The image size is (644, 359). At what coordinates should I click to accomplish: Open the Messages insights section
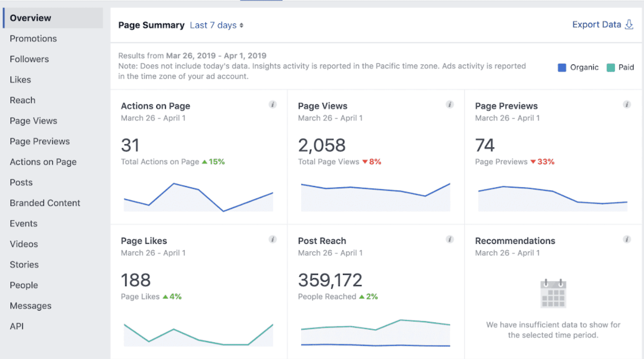click(x=30, y=306)
